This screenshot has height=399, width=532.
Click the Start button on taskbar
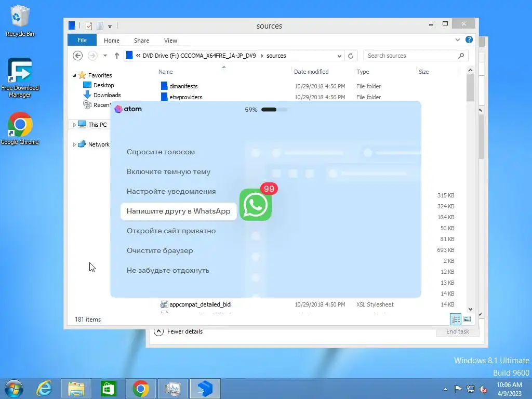(x=14, y=389)
